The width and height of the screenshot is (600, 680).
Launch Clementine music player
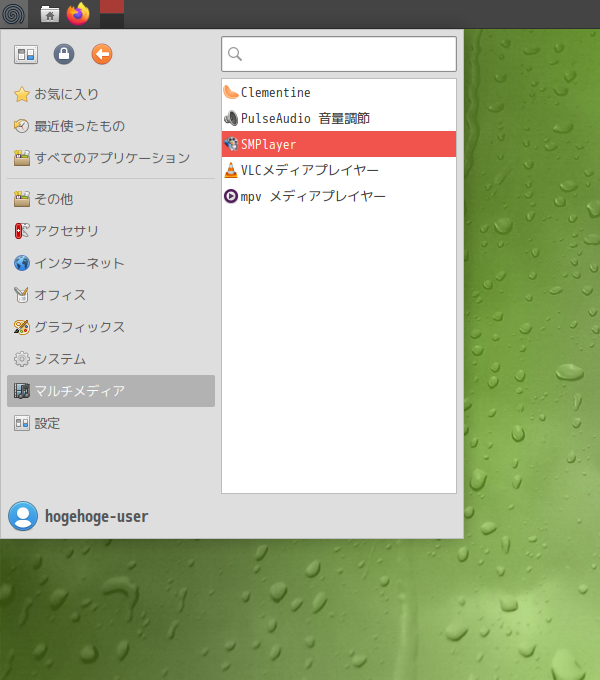coord(339,92)
